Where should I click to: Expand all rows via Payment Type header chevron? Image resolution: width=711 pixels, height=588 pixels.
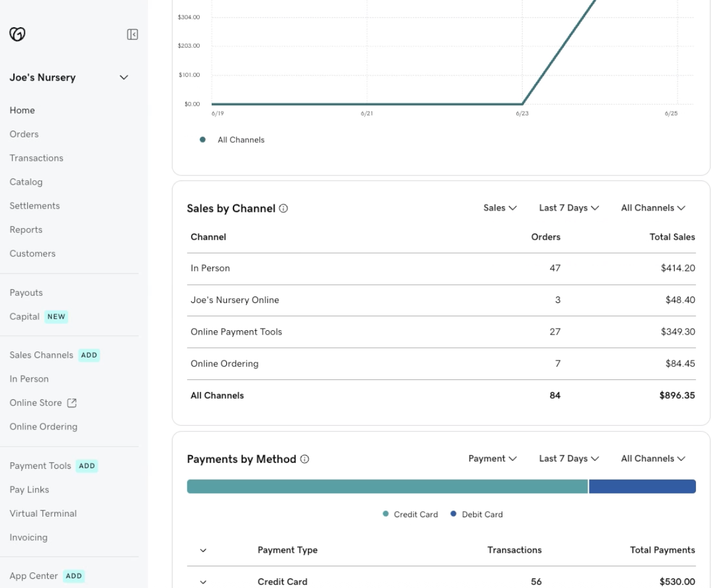(x=203, y=550)
